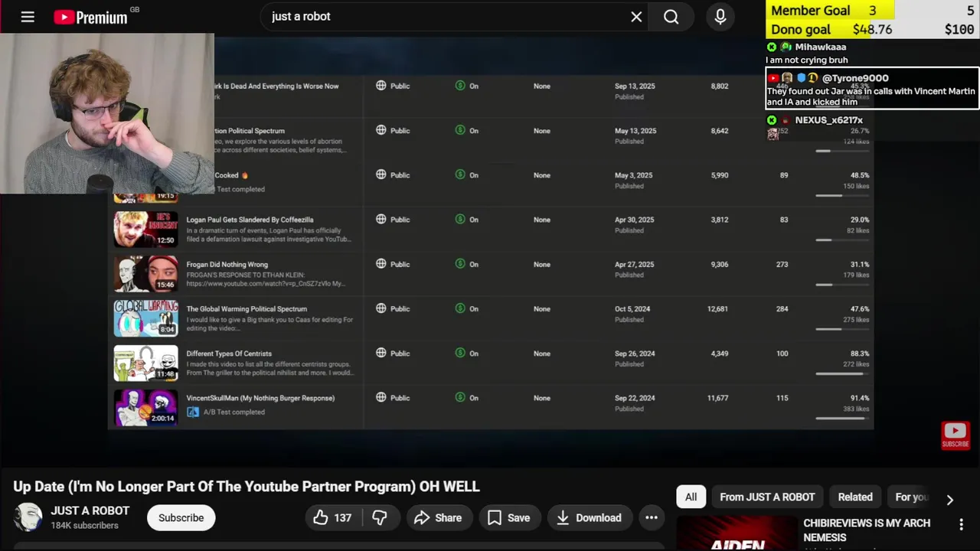Click date 'Apr 30, 2025' cell

[x=634, y=220]
